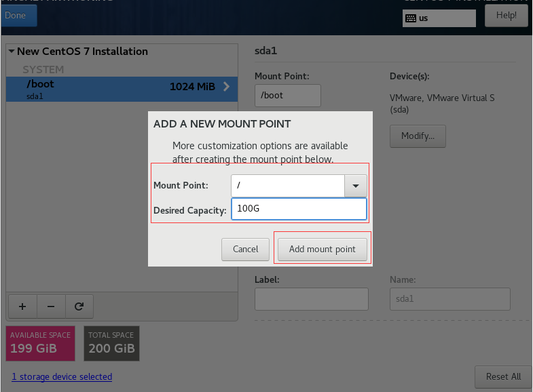
Task: Click the sda1 Mount Point /boot field
Action: click(x=288, y=96)
